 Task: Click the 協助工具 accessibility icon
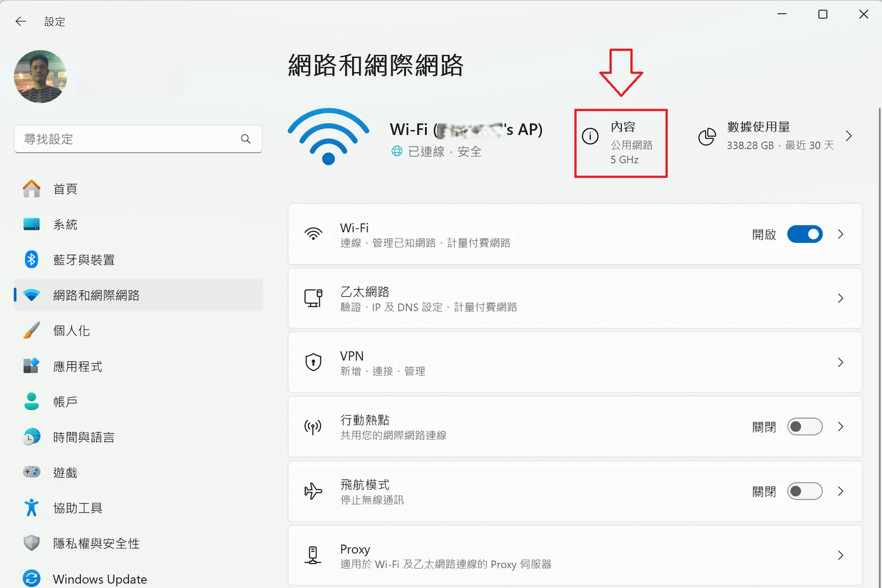click(x=32, y=508)
